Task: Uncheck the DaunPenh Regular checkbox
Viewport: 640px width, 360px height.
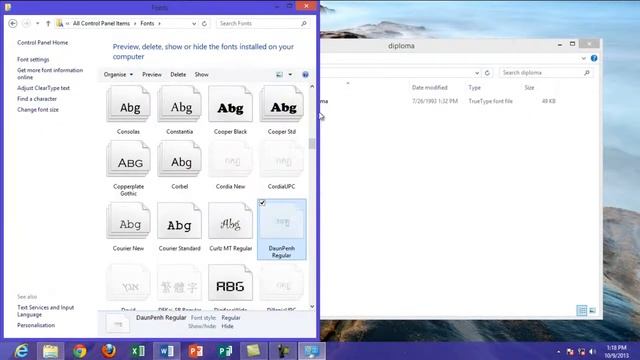Action: [262, 203]
